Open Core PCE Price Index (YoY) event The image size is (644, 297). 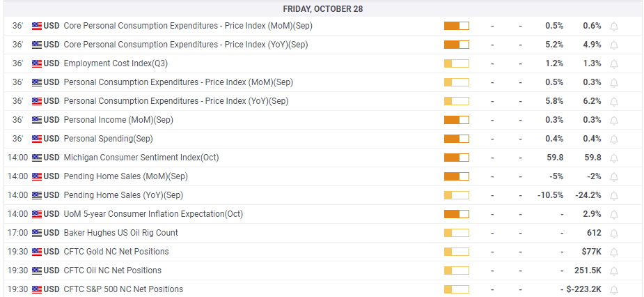click(185, 45)
